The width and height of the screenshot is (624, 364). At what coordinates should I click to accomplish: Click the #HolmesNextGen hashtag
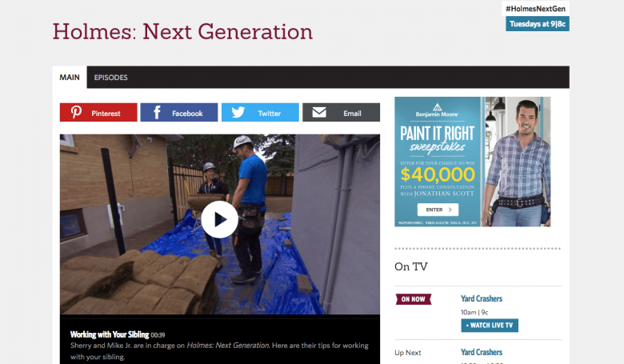tap(535, 9)
